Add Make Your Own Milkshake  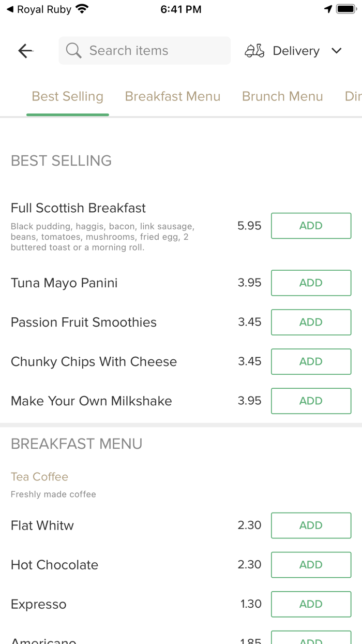pos(311,401)
